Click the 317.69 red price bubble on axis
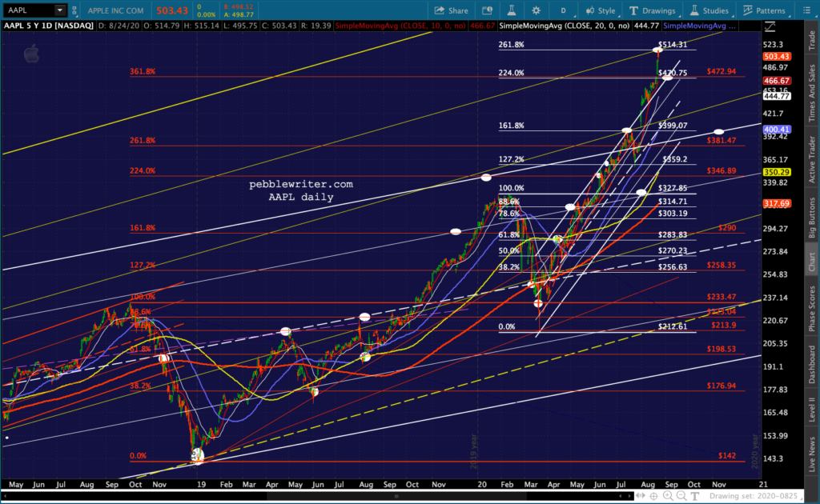The image size is (820, 504). point(777,204)
